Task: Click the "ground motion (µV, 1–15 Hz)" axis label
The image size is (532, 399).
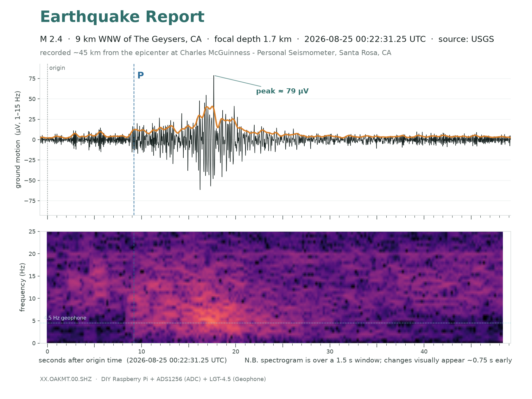Action: pos(18,140)
